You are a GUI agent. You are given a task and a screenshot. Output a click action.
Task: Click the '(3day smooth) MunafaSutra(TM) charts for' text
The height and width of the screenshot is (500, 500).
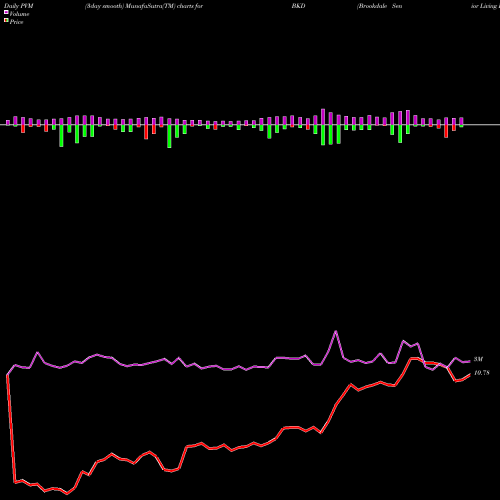click(x=144, y=6)
